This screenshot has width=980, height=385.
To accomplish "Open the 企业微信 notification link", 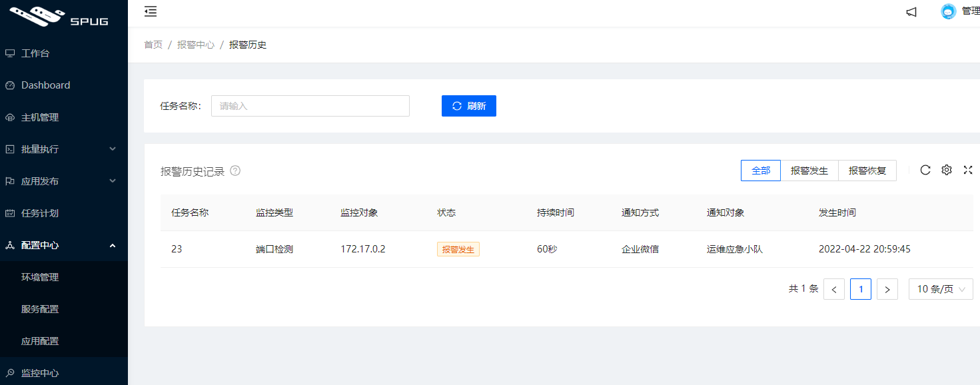I will coord(640,248).
